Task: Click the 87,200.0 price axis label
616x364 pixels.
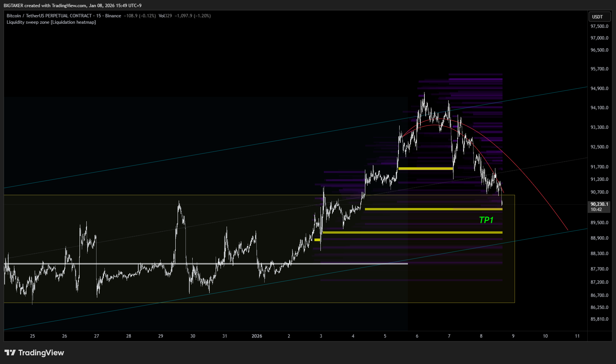Action: click(599, 282)
